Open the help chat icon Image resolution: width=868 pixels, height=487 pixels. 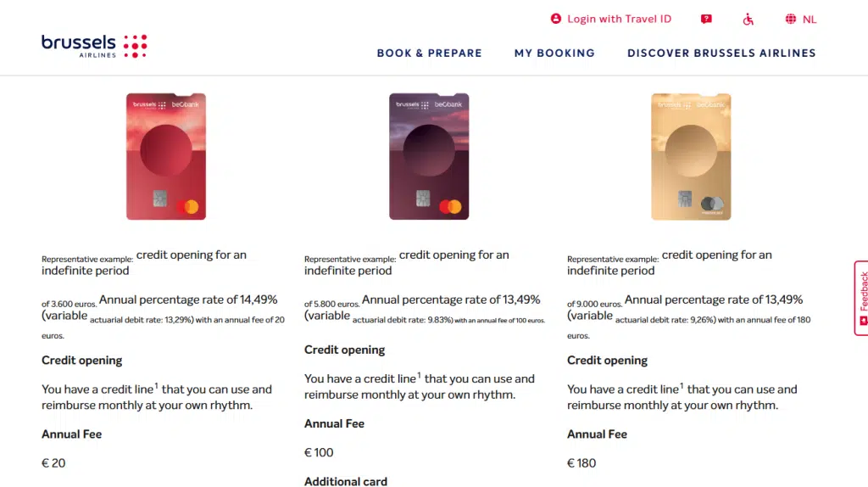pyautogui.click(x=706, y=20)
